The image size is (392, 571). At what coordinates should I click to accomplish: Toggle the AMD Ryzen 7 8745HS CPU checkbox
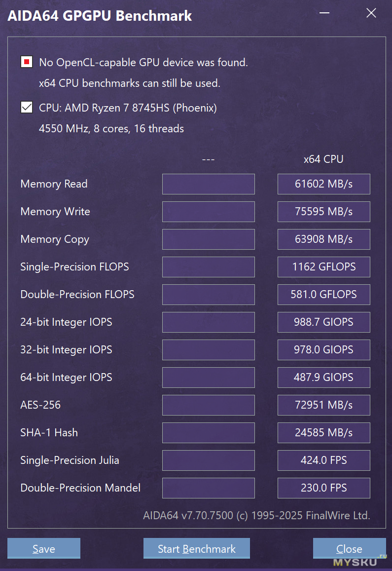[27, 108]
